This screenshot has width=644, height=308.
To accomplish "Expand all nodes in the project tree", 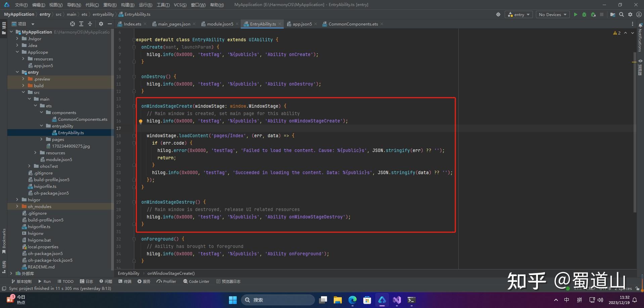I will coord(81,24).
